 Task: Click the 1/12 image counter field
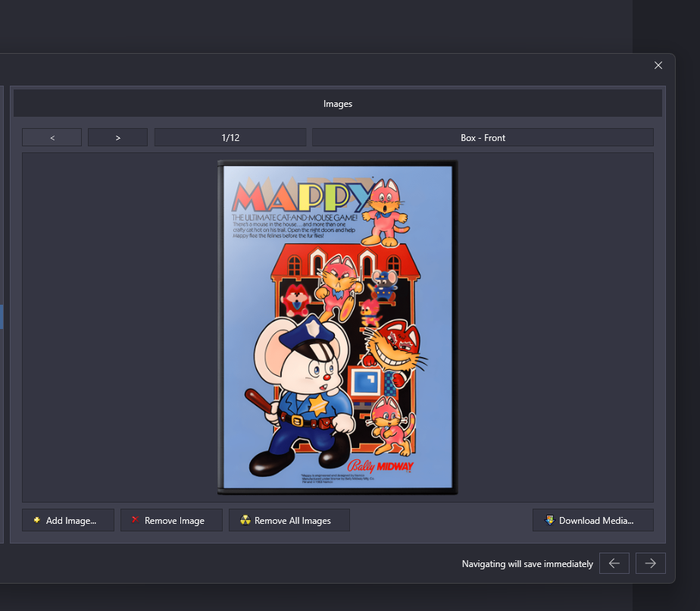(x=230, y=137)
